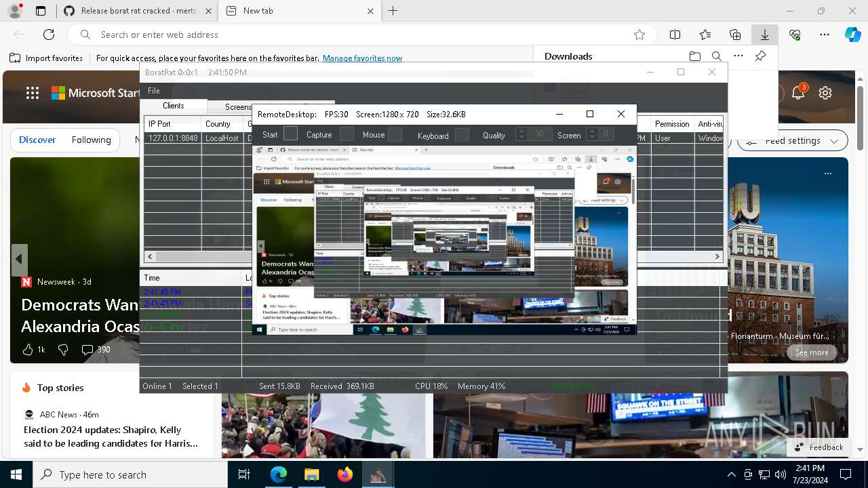Add page to favorites with star
868x488 pixels.
(639, 35)
